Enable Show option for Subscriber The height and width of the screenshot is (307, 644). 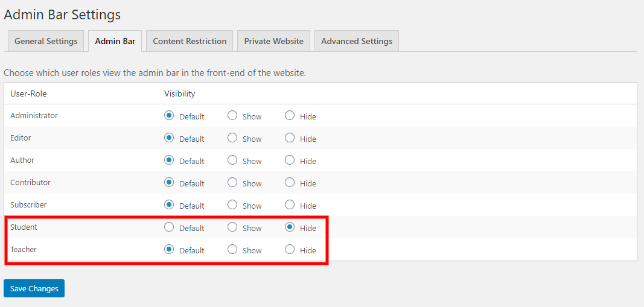(x=232, y=204)
